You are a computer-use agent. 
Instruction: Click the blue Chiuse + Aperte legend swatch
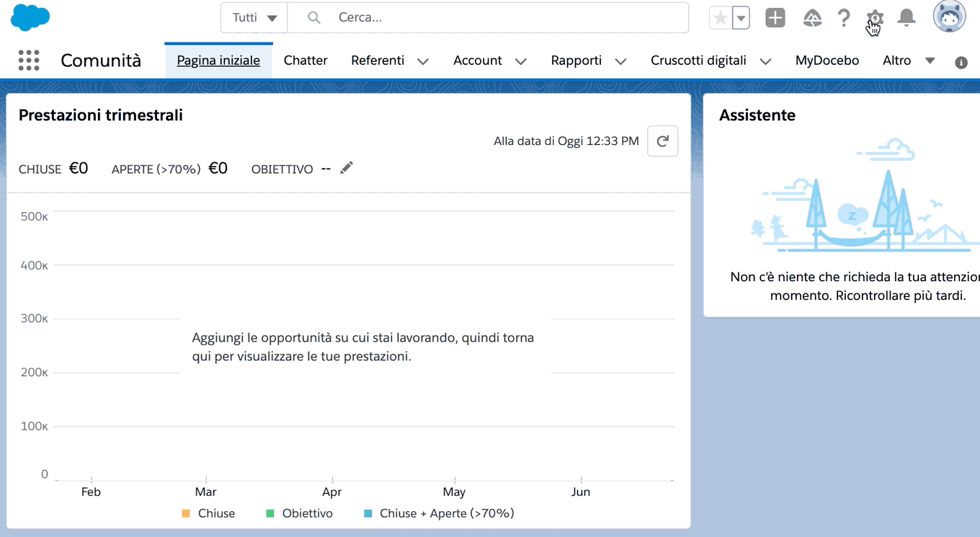point(368,514)
